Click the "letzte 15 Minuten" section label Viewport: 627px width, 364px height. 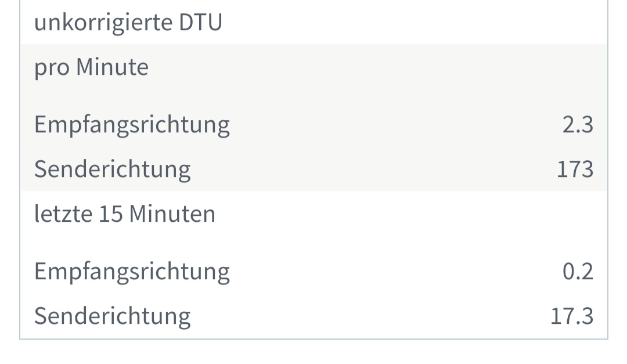click(124, 214)
